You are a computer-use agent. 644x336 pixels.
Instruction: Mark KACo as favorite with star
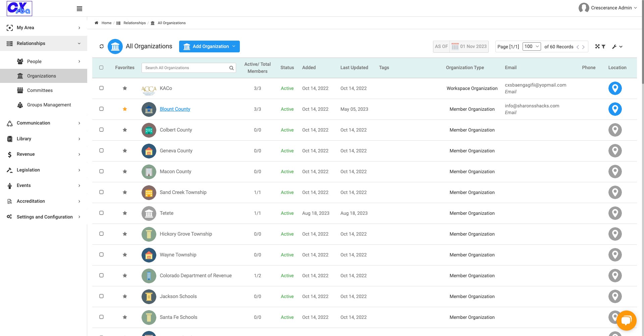click(125, 88)
